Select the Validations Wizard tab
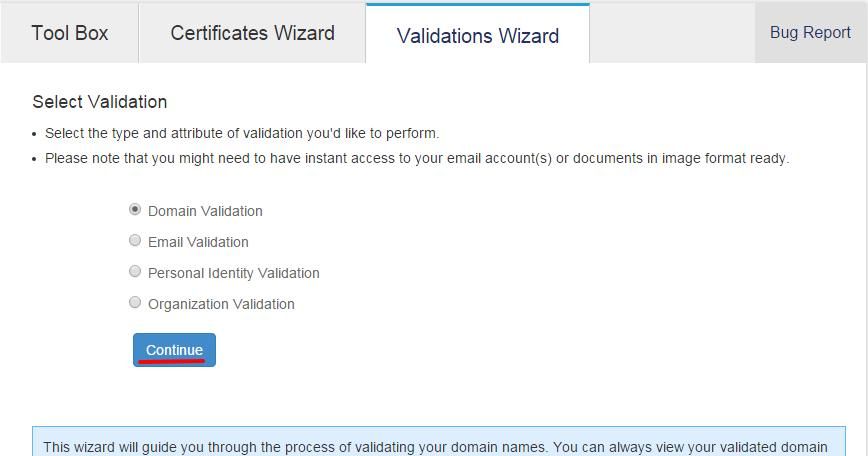 coord(477,35)
